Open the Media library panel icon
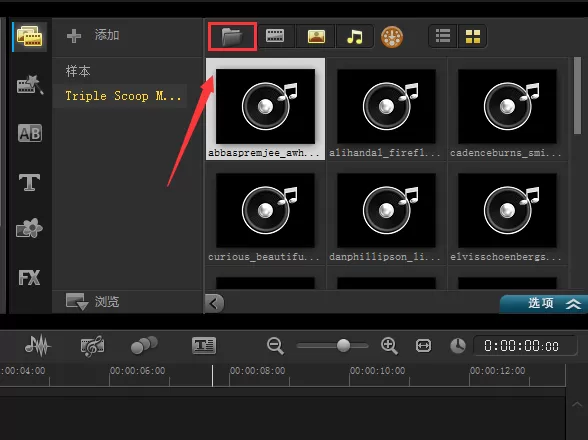Image resolution: width=588 pixels, height=440 pixels. tap(30, 36)
